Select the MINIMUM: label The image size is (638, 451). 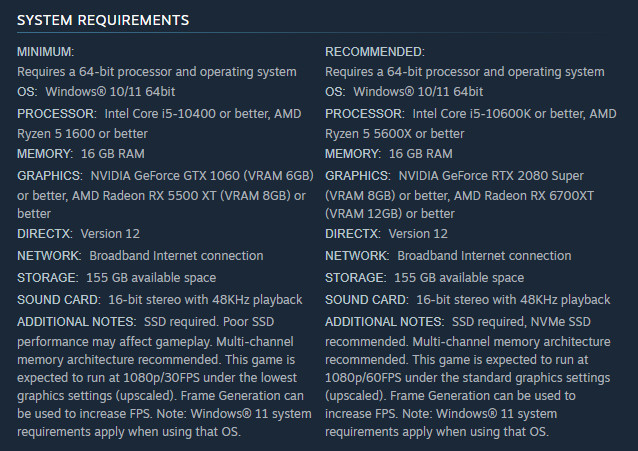46,52
